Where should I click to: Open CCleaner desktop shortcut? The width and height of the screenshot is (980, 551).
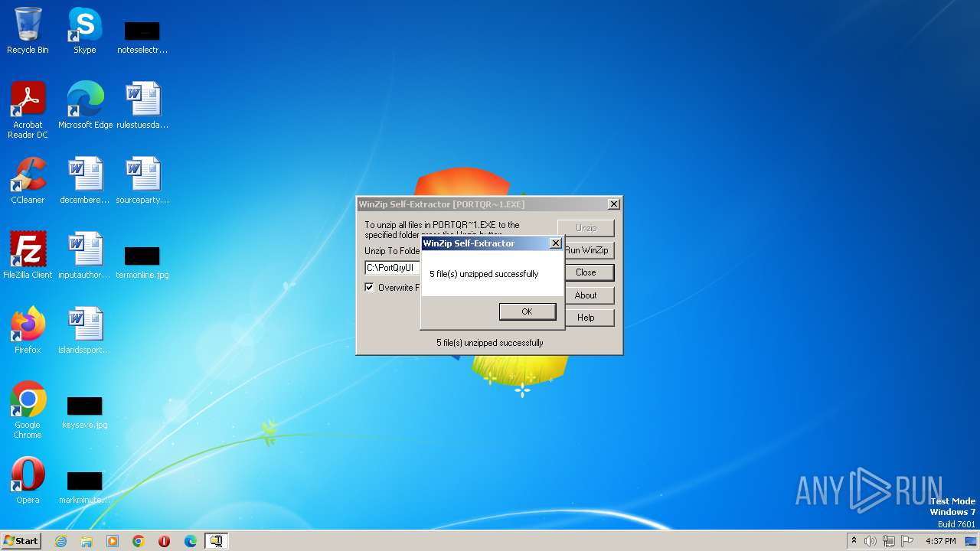click(28, 180)
